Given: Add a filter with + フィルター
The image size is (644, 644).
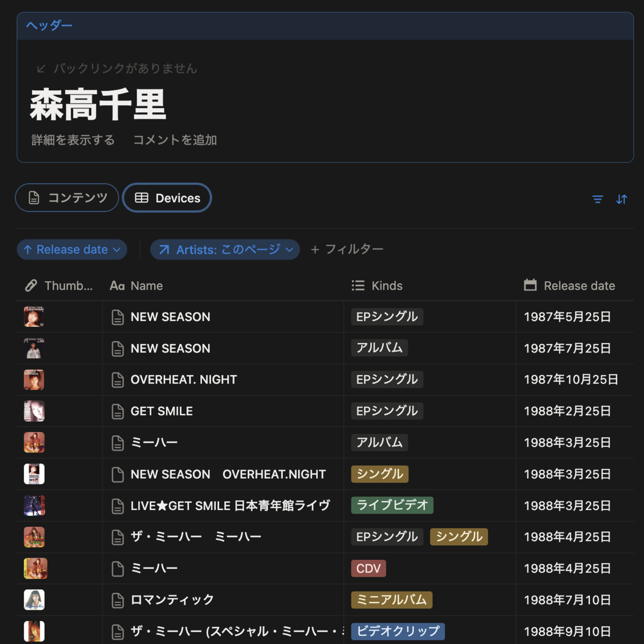Looking at the screenshot, I should click(347, 250).
